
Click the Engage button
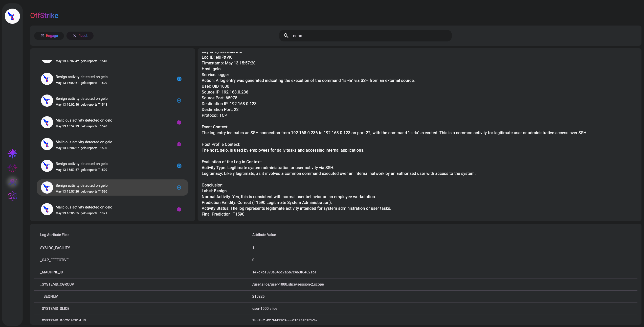point(49,36)
